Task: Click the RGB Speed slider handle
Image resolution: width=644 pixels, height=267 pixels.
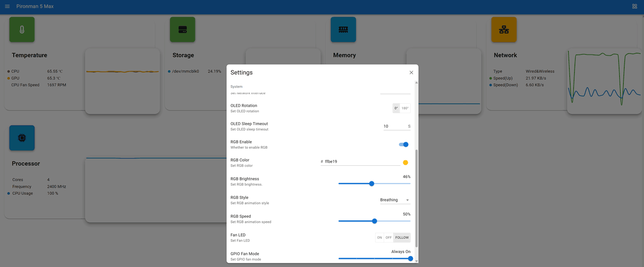Action: (x=374, y=221)
